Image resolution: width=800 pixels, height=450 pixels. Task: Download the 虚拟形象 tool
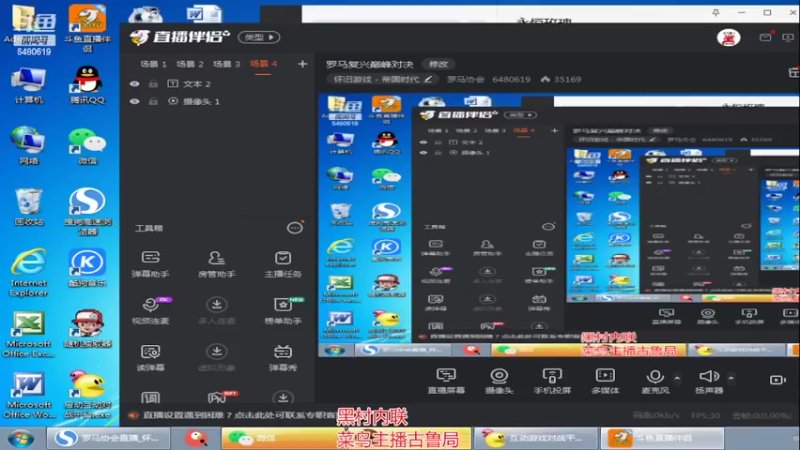[216, 358]
